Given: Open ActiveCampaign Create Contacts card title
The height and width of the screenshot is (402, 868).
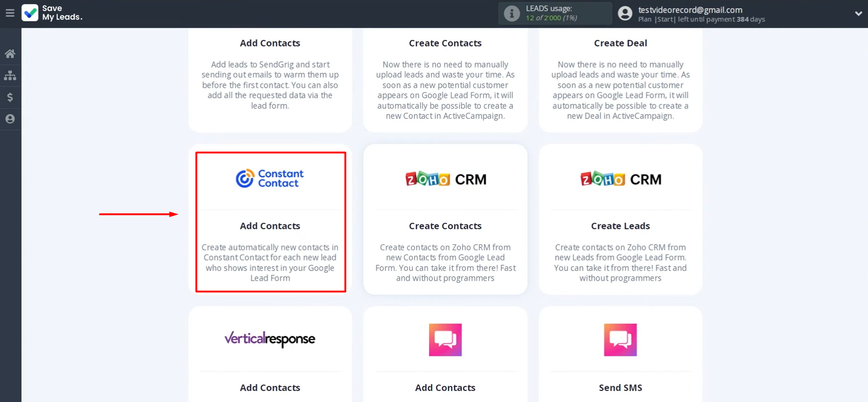Looking at the screenshot, I should click(x=445, y=43).
